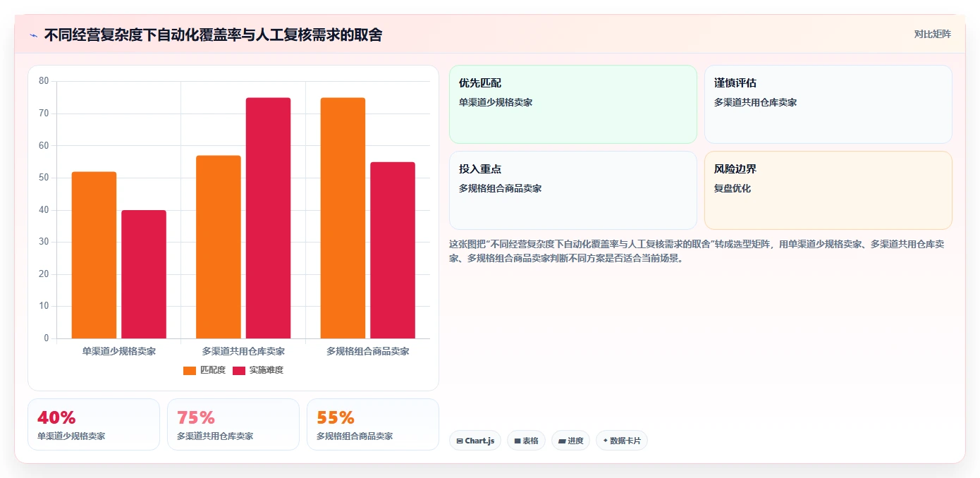This screenshot has height=478, width=980.
Task: Click the icon inside the 进度 tag
Action: point(562,441)
